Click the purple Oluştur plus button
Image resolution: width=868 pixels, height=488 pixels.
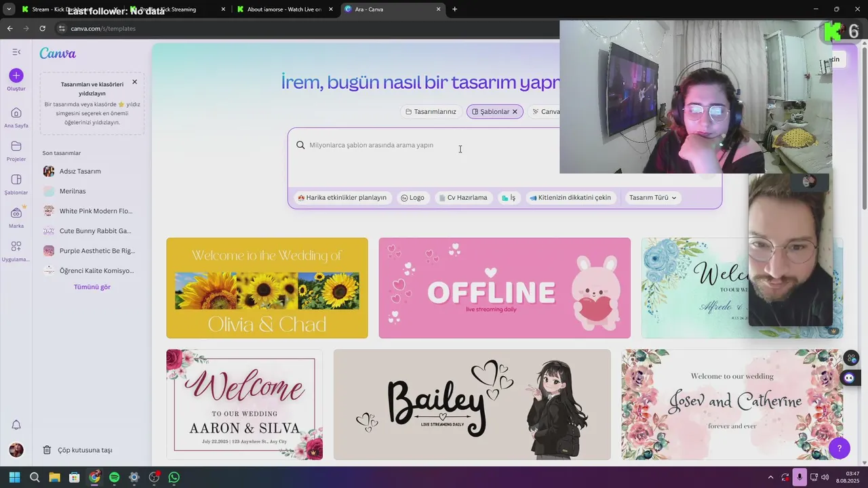coord(16,75)
